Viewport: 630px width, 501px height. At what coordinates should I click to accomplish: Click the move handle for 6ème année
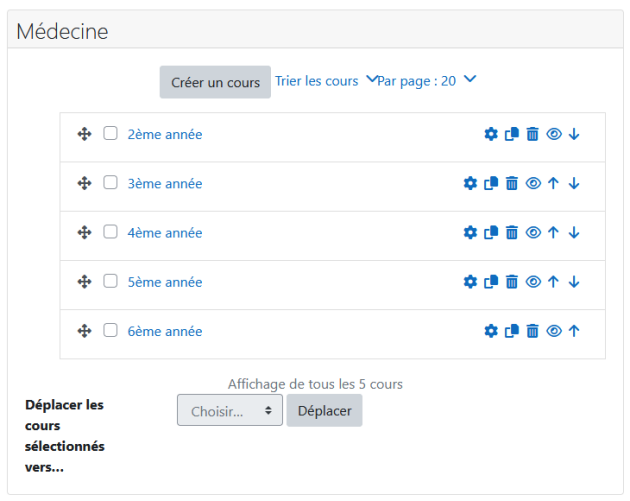pyautogui.click(x=84, y=331)
